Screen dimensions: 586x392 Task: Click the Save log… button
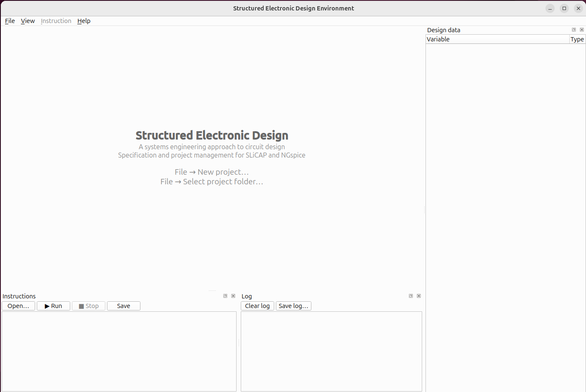tap(293, 306)
